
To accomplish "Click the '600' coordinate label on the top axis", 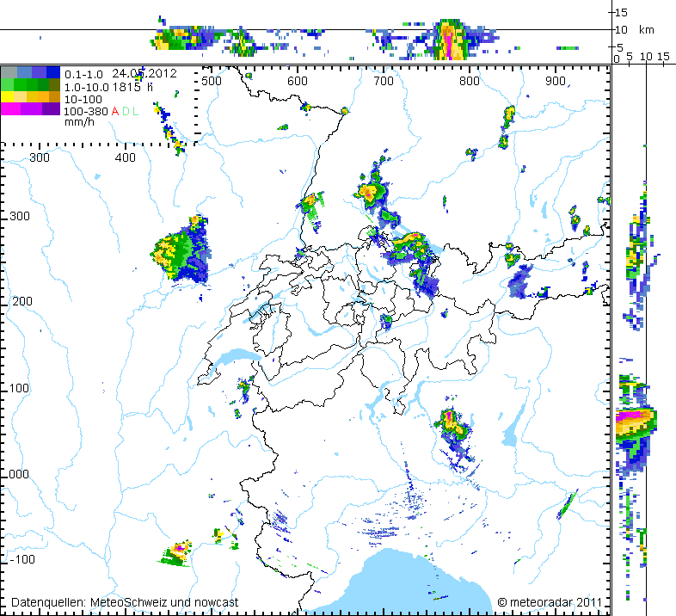I will (298, 81).
